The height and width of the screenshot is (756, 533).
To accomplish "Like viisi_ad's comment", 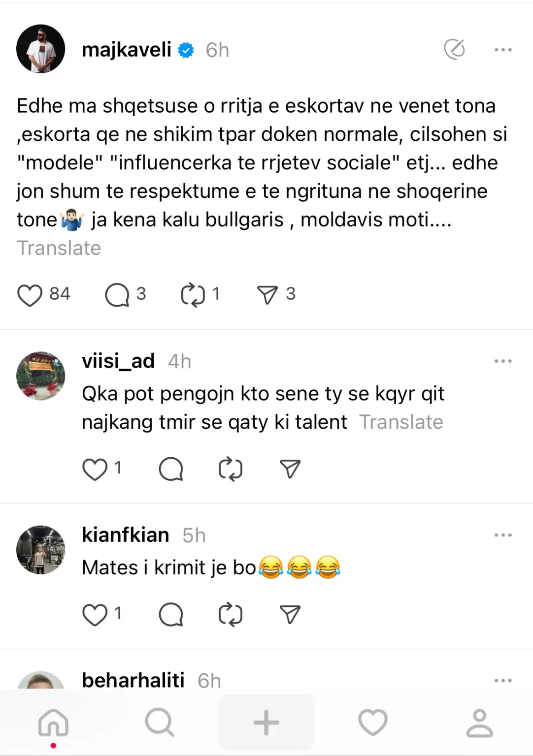I will point(95,469).
